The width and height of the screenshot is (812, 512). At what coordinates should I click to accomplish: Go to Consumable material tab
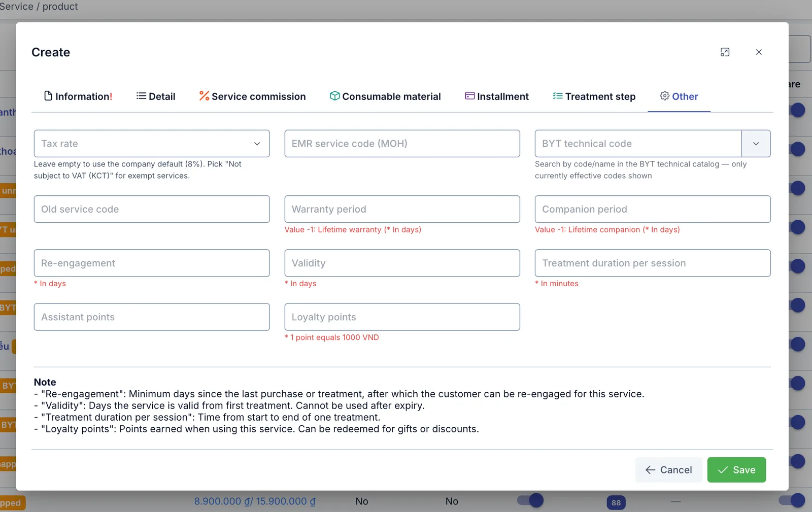click(385, 96)
